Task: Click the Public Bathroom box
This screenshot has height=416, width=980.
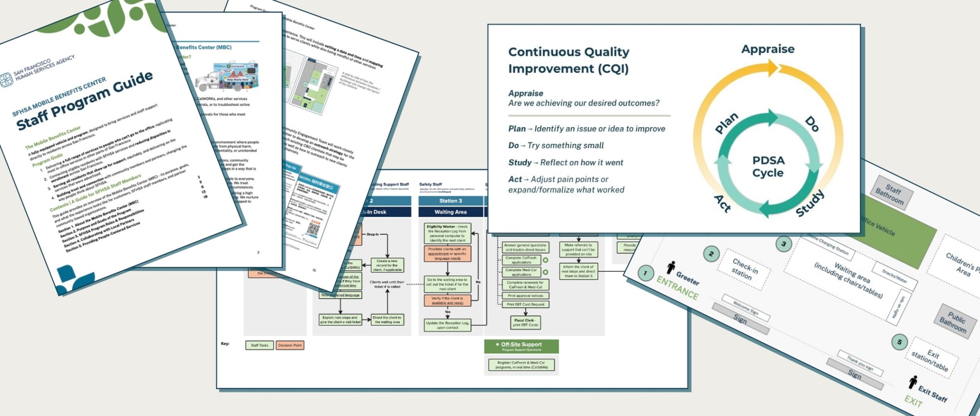Action: click(954, 323)
